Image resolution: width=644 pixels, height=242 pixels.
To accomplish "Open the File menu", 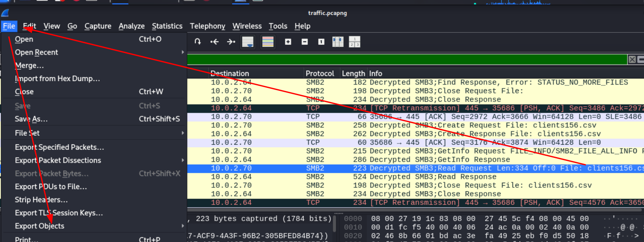I will coord(9,26).
